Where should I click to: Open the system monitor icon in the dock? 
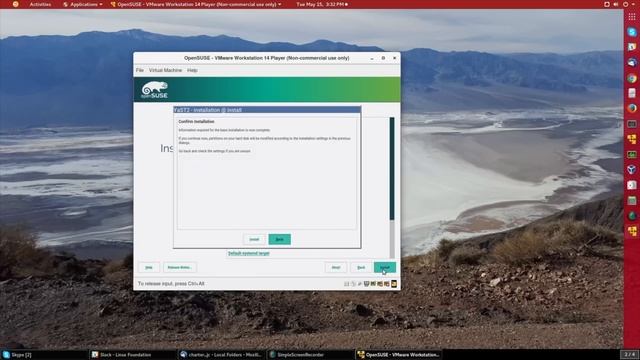point(632,154)
